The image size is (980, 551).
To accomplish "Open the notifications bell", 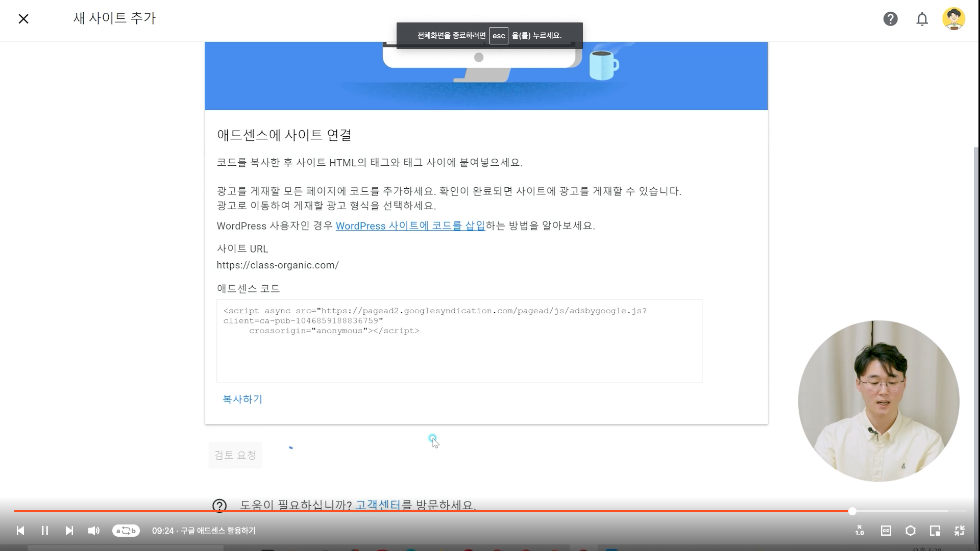I will (922, 19).
